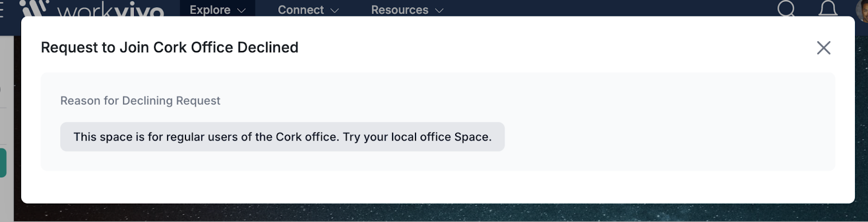Close the Request Declined dialog with X
The image size is (868, 222).
click(824, 48)
